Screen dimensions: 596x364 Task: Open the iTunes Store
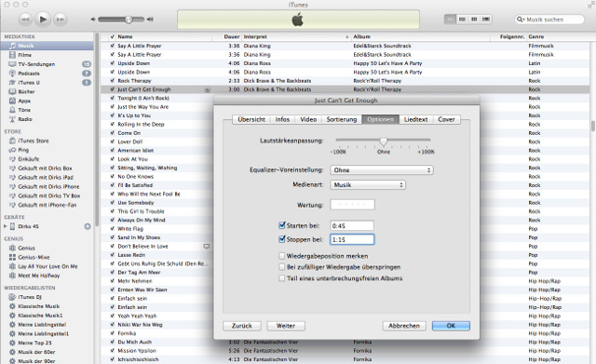click(x=34, y=141)
